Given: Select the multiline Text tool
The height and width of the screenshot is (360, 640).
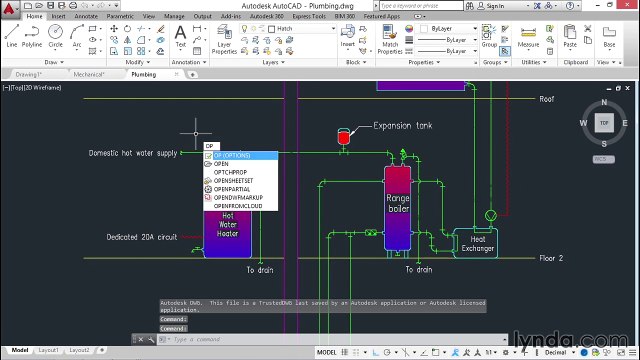Looking at the screenshot, I should 180,36.
